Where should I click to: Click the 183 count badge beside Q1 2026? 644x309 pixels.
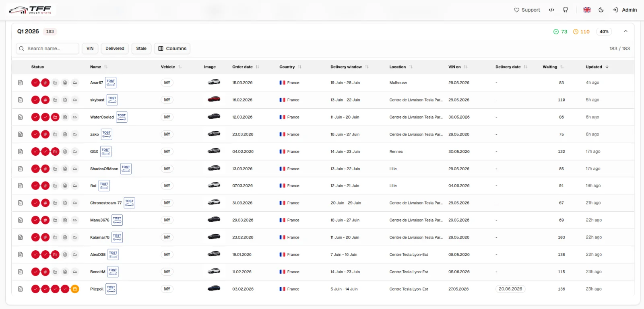(50, 32)
